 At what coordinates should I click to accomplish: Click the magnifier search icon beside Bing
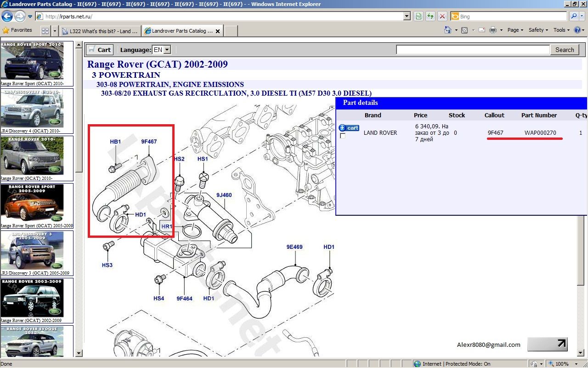574,17
